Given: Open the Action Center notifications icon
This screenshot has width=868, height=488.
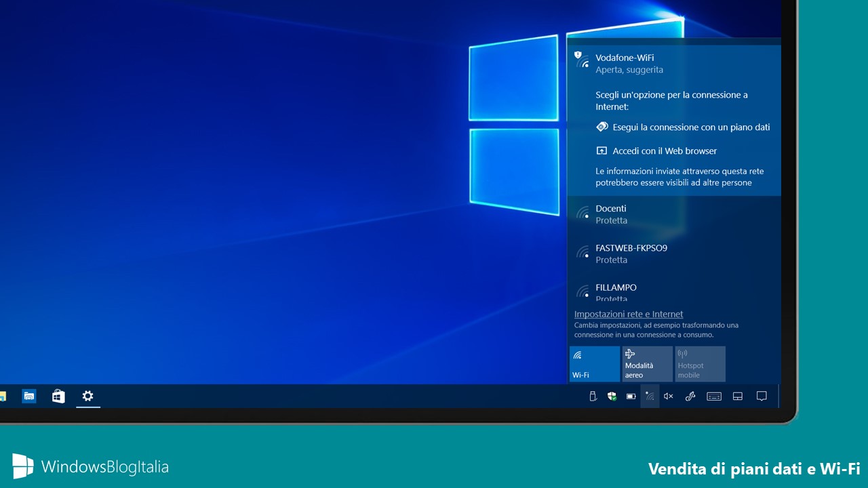Looking at the screenshot, I should click(762, 396).
